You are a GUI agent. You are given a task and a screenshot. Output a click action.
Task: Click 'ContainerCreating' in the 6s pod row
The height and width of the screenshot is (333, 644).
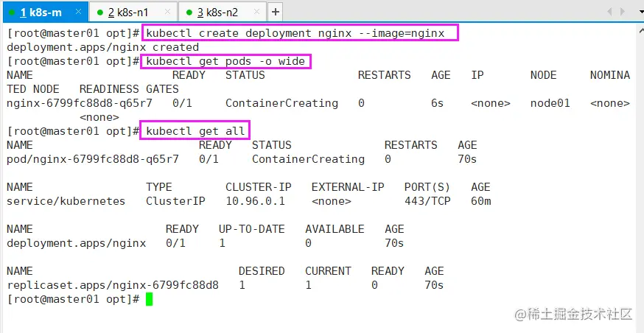point(281,103)
